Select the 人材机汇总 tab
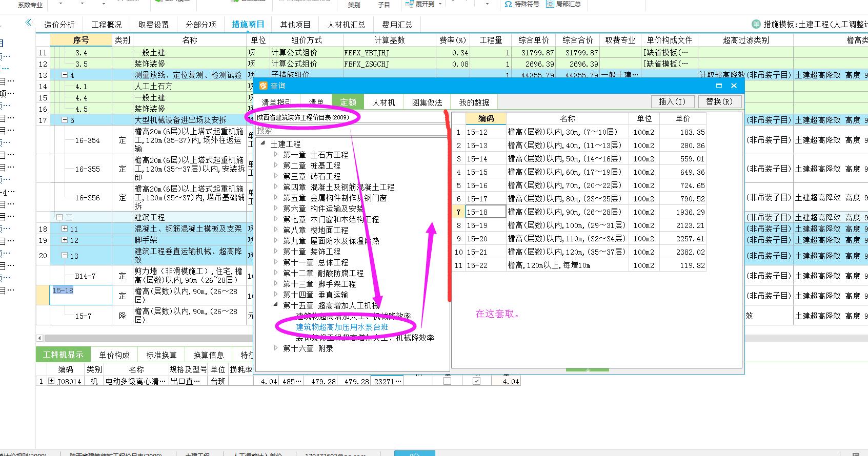 (346, 24)
